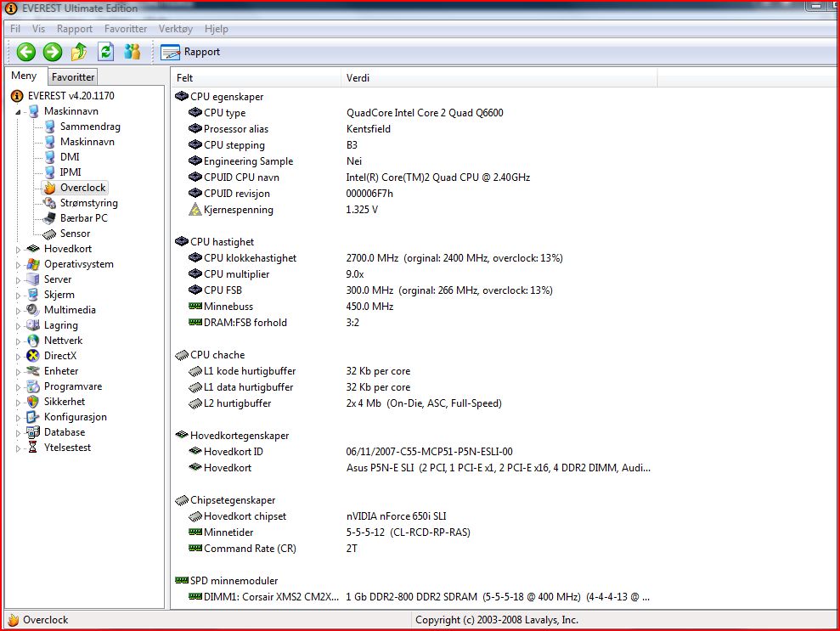Click the Programvare software icon
The image size is (840, 631).
[x=33, y=386]
